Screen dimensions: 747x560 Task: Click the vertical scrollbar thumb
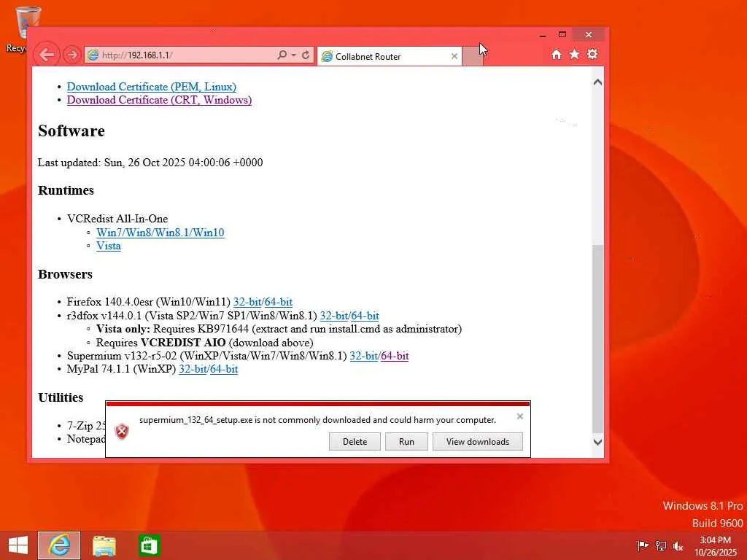[597, 338]
